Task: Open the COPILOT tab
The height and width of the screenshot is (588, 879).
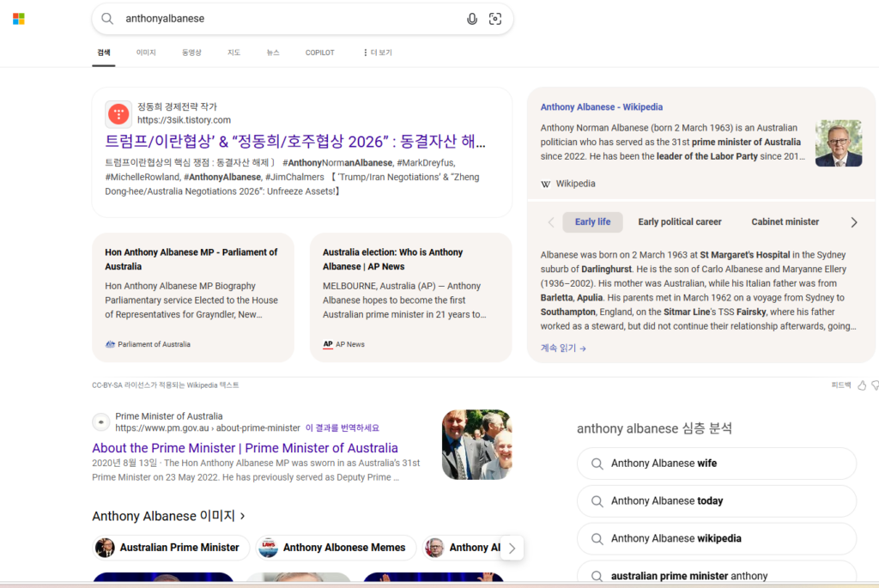Action: [319, 52]
